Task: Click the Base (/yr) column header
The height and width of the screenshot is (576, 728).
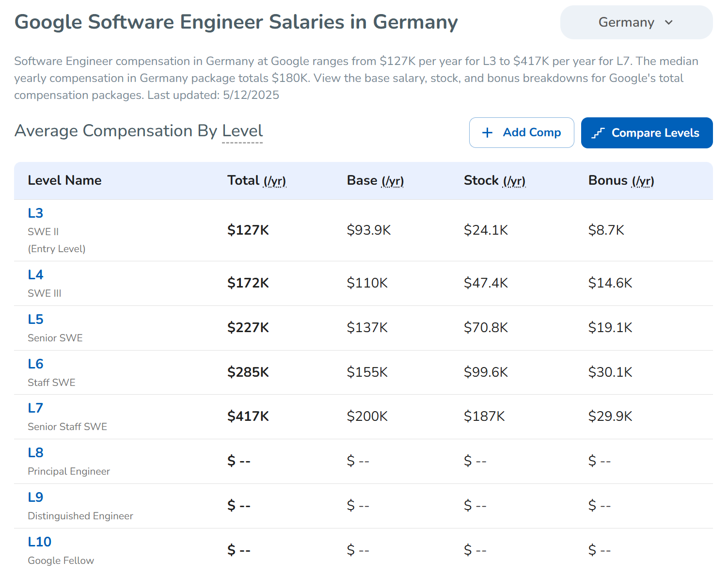Action: [x=375, y=180]
